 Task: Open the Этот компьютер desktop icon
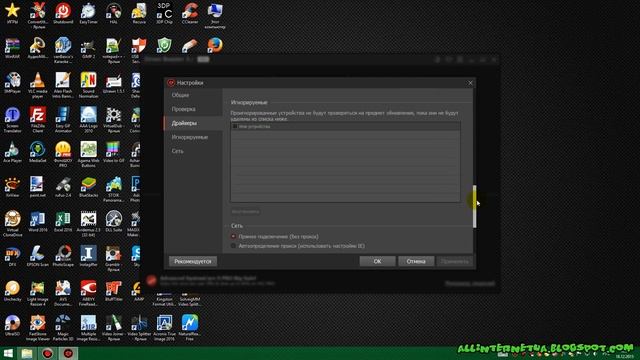215,16
